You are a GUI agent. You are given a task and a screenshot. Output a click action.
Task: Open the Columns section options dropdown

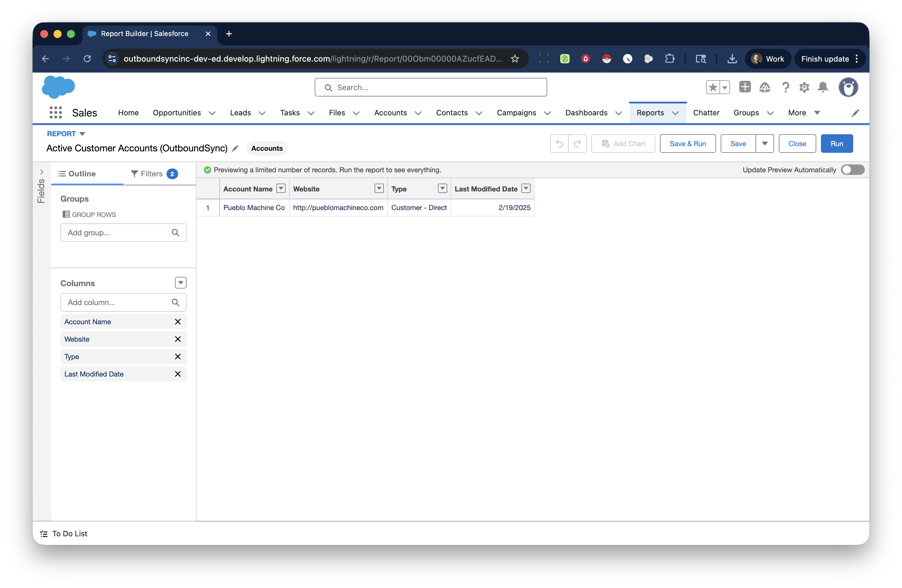coord(181,283)
